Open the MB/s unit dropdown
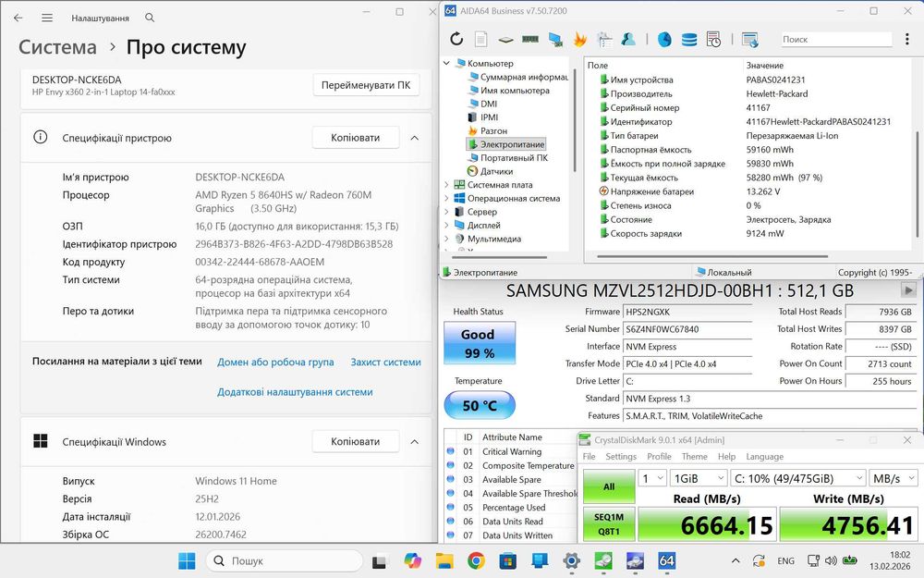Viewport: 924px width, 578px height. (894, 478)
